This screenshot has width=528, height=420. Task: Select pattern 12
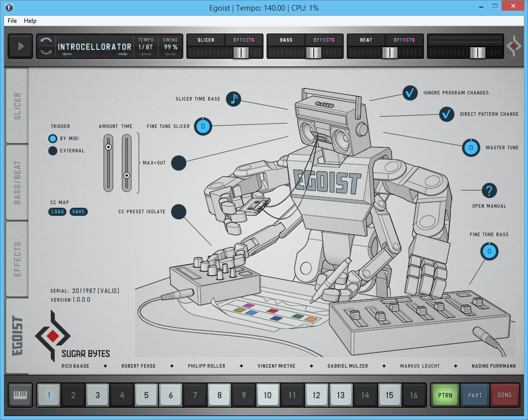coord(316,395)
